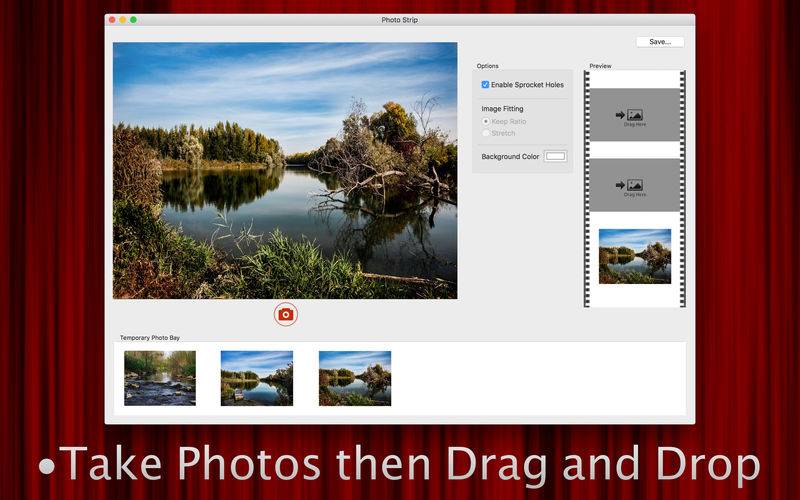The height and width of the screenshot is (500, 800).
Task: Click the main camera preview image
Action: (285, 170)
